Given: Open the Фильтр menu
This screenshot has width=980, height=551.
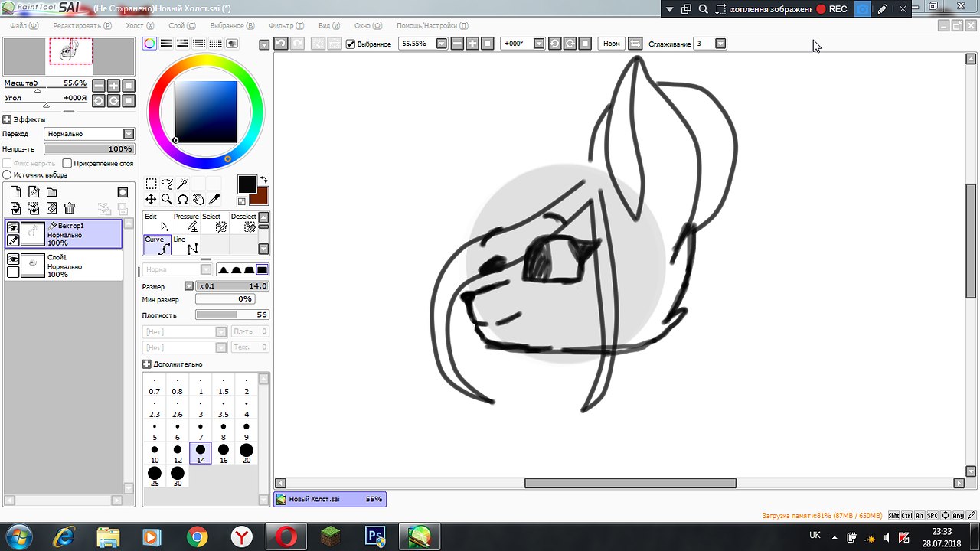Looking at the screenshot, I should click(286, 25).
